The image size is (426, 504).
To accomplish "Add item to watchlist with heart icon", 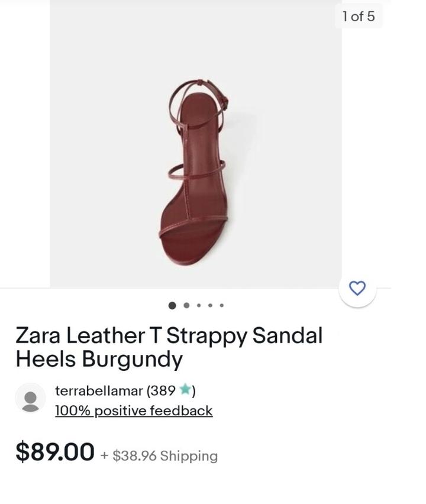I will (x=357, y=288).
